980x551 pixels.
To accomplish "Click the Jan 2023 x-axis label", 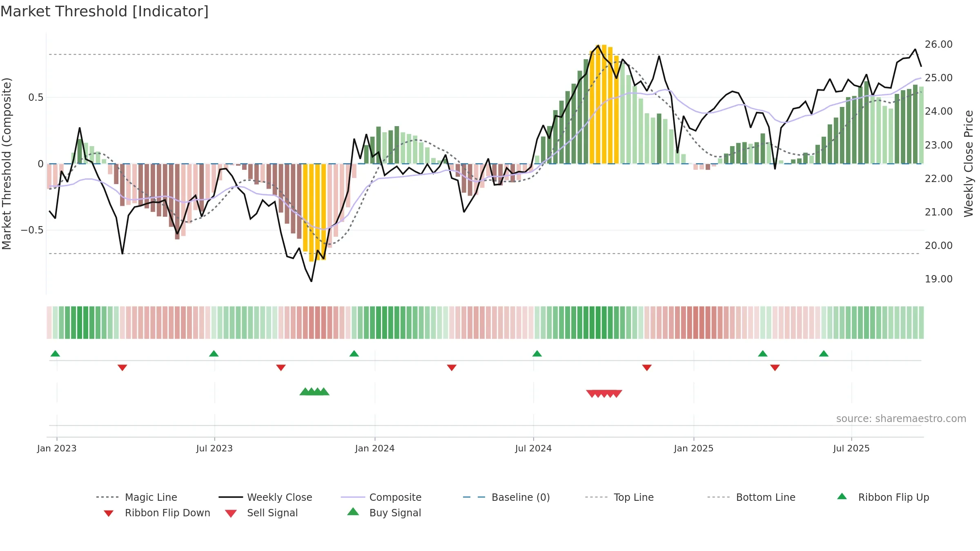I will click(57, 448).
